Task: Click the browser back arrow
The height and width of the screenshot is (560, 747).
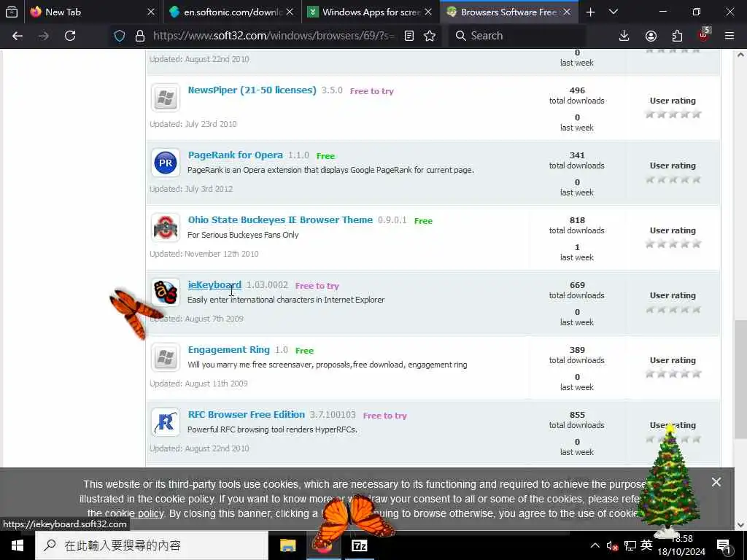Action: coord(18,36)
